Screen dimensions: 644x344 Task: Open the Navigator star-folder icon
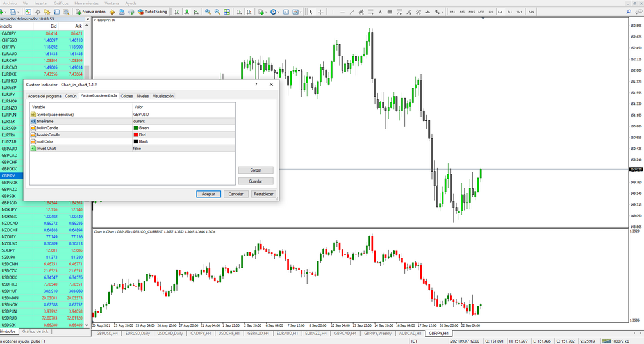(x=47, y=12)
